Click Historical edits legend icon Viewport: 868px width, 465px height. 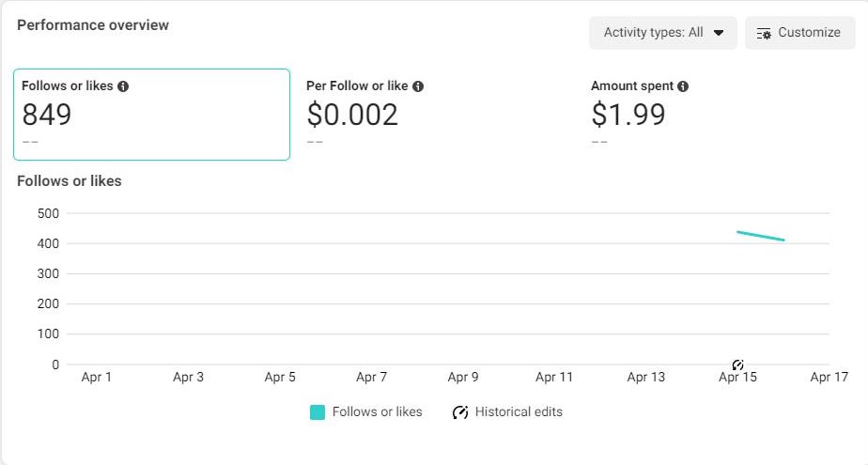pos(460,412)
